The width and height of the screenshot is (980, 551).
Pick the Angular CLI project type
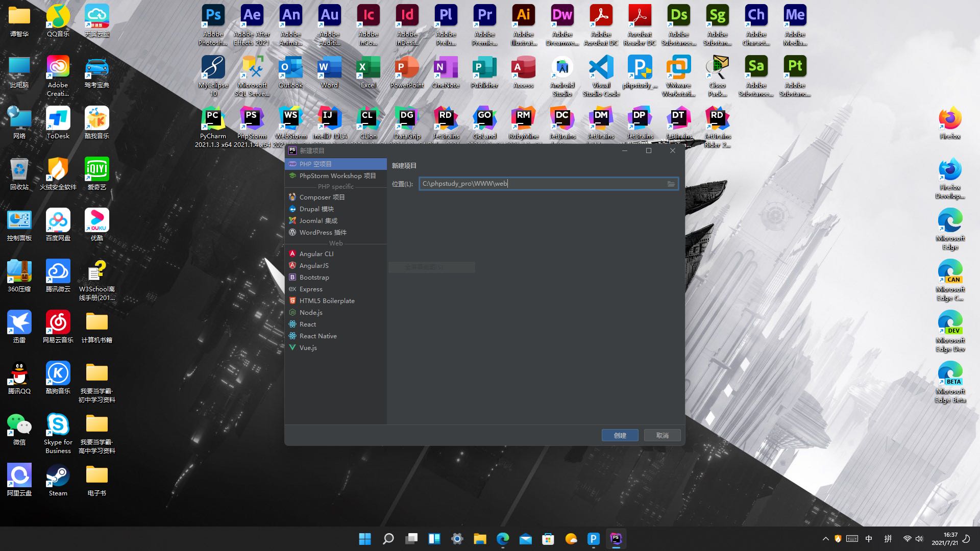tap(316, 254)
